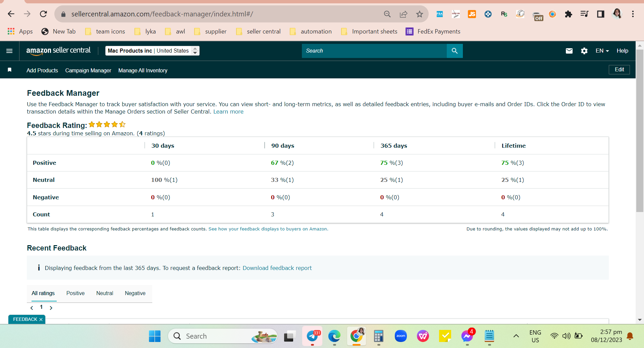Click the scrollbar down arrow
The image size is (644, 348).
(x=640, y=320)
